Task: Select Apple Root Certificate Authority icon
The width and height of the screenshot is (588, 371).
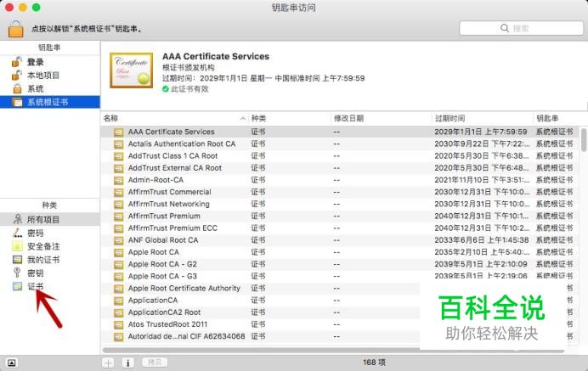Action: pyautogui.click(x=118, y=289)
